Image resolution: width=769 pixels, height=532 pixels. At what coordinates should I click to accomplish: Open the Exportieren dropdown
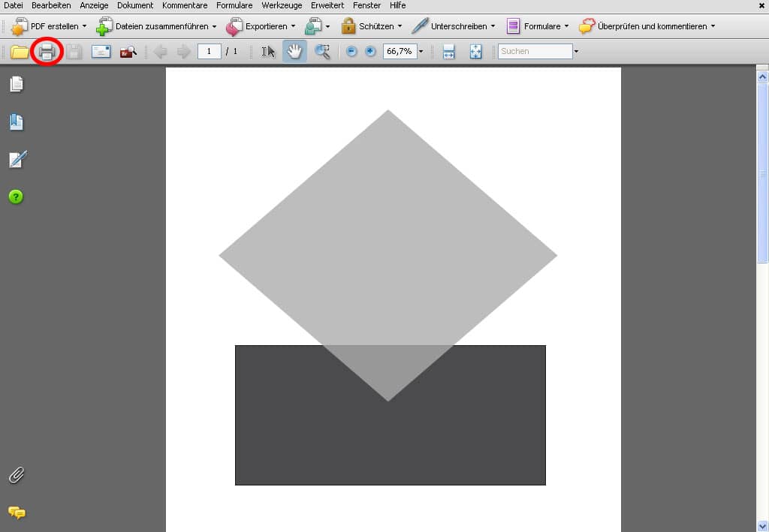point(261,26)
